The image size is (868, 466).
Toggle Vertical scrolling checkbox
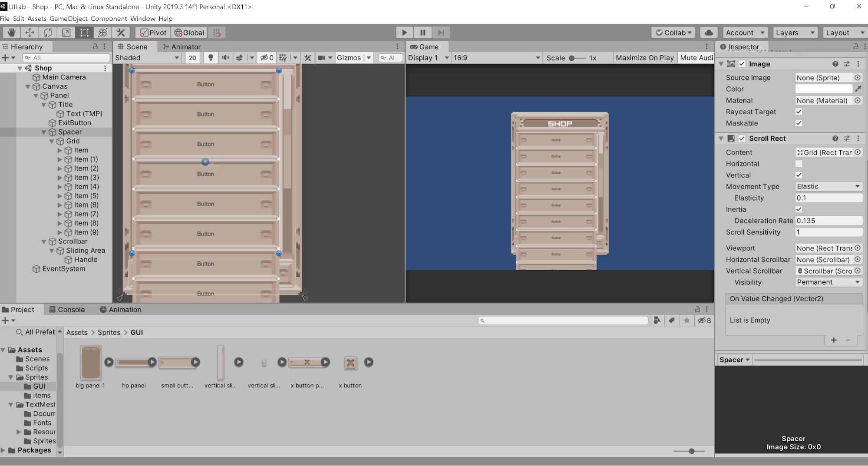coord(799,175)
